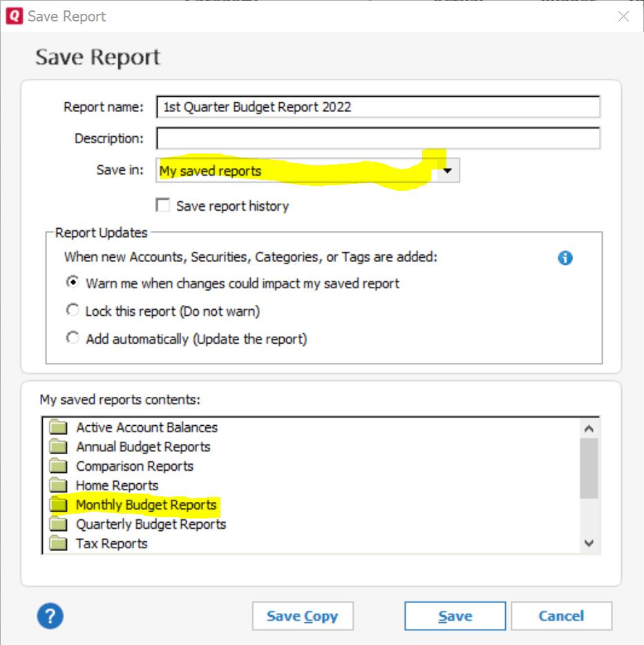Select Lock this report (Do not warn)
Image resolution: width=644 pixels, height=645 pixels.
click(73, 310)
